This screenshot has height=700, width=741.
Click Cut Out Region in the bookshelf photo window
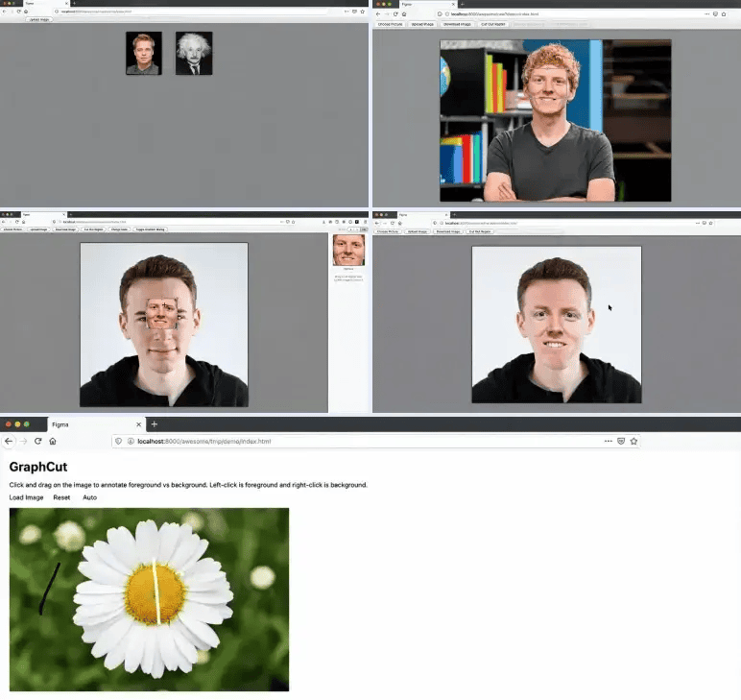pyautogui.click(x=493, y=24)
